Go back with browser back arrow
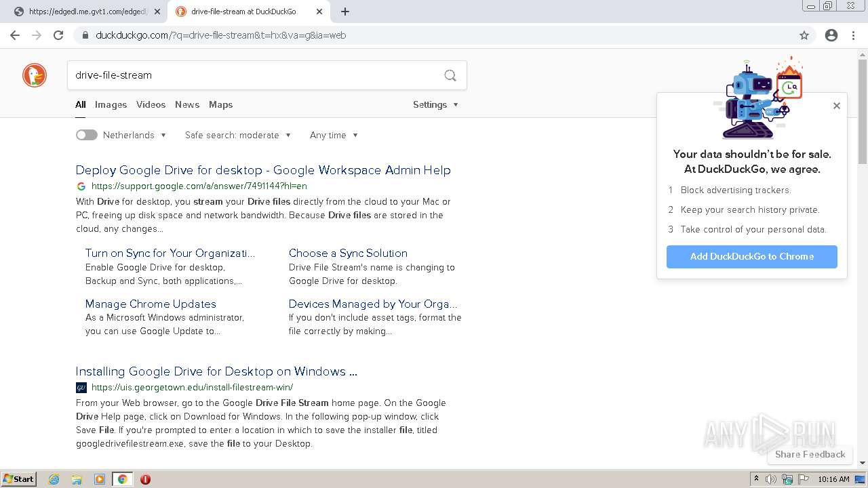The width and height of the screenshot is (868, 488). pos(15,35)
